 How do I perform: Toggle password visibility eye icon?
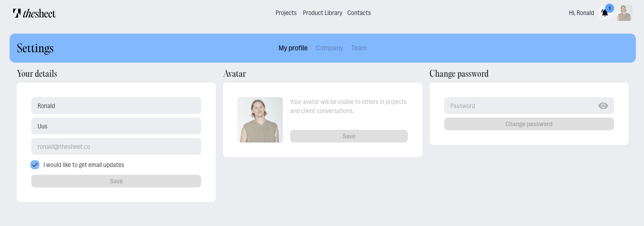(603, 106)
